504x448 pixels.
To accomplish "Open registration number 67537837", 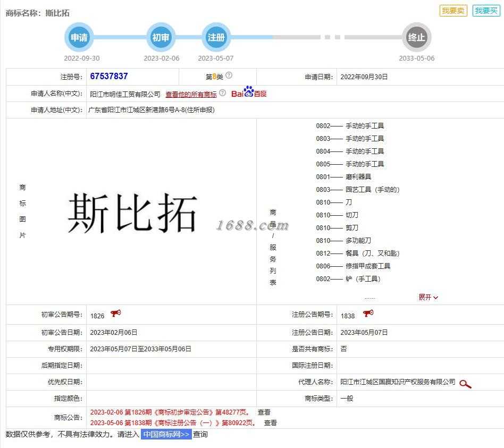I will [109, 76].
